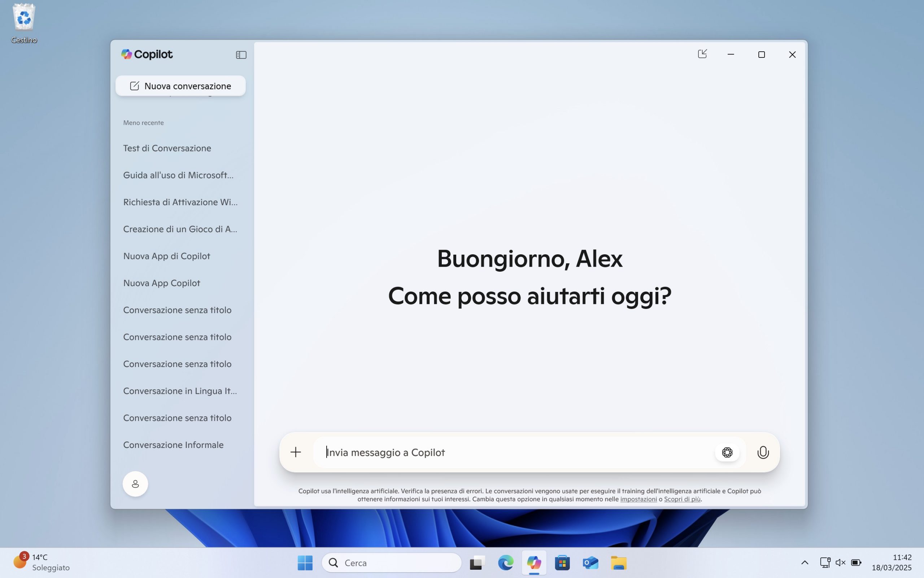Image resolution: width=924 pixels, height=578 pixels.
Task: Click the Copilot logo in sidebar
Action: (147, 54)
